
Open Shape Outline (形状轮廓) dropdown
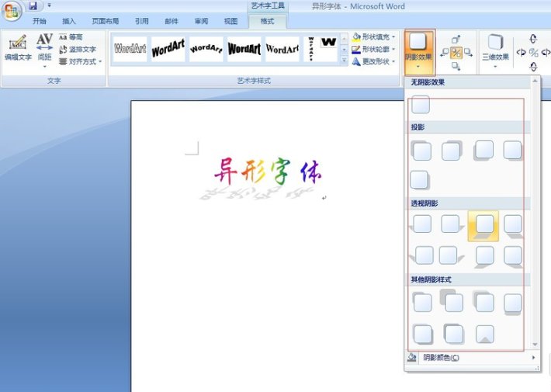pos(373,49)
